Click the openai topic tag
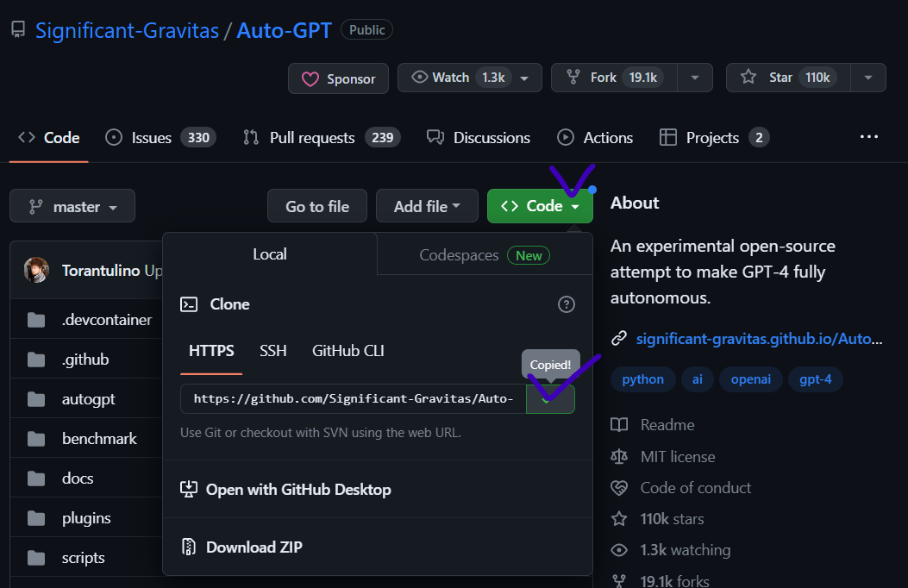 coord(750,379)
